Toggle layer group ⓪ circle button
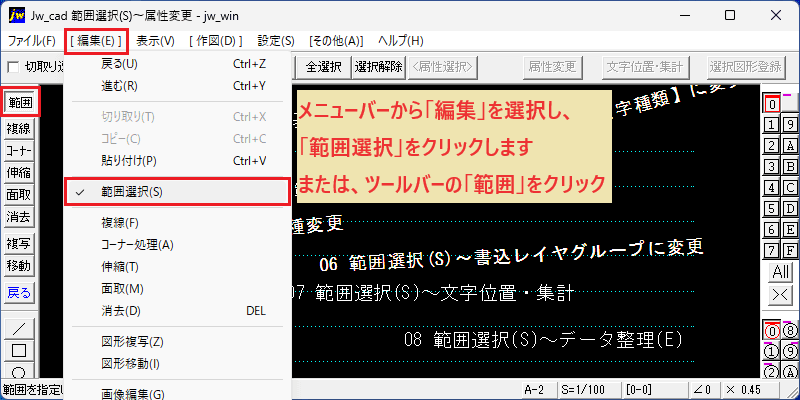This screenshot has width=800, height=400. (x=772, y=332)
